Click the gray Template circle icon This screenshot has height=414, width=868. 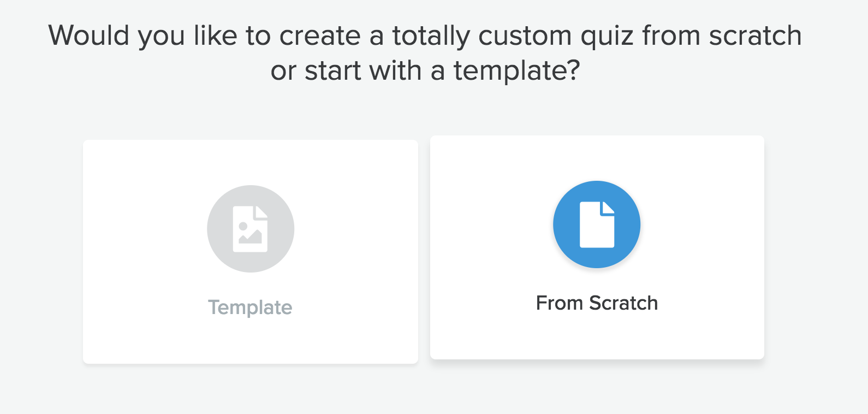251,229
